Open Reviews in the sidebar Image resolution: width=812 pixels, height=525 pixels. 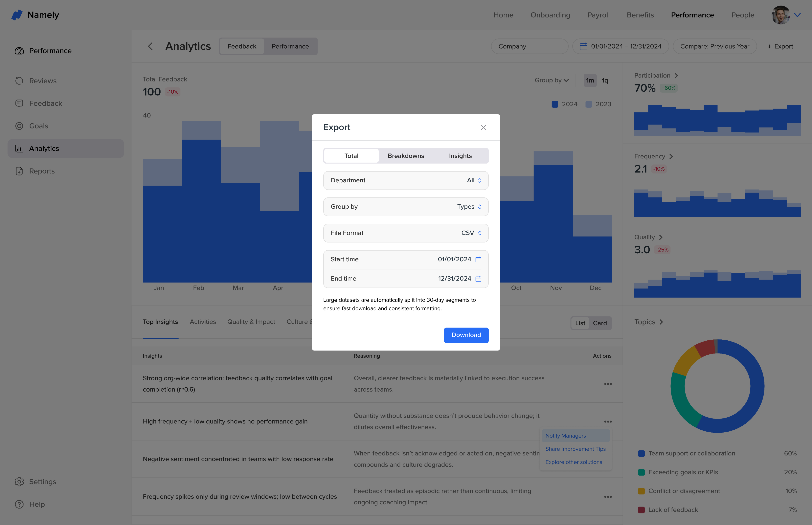click(43, 81)
